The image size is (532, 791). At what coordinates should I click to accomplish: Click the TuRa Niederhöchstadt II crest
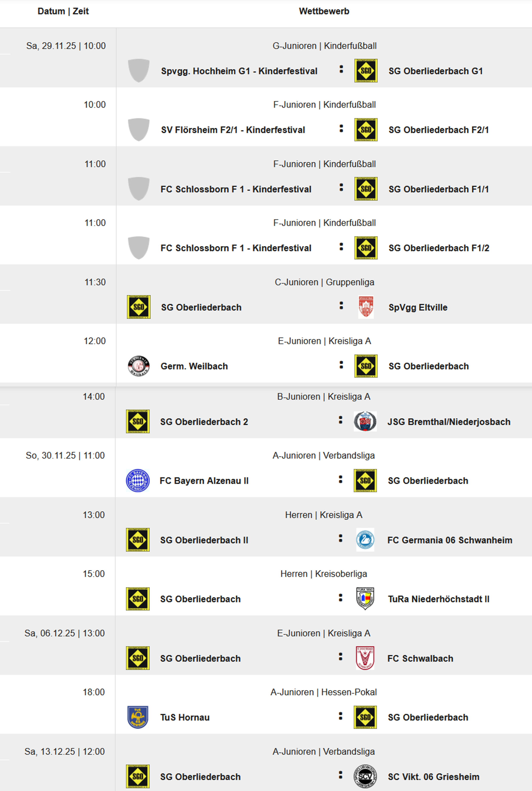(x=365, y=599)
